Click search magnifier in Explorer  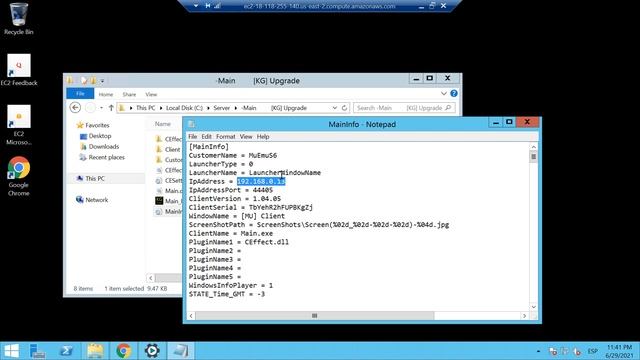tap(448, 108)
